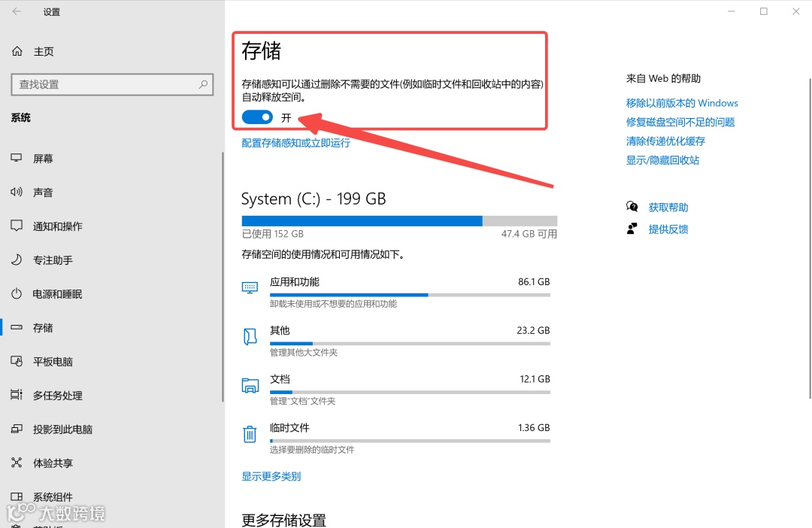812x528 pixels.
Task: Click the 临时文件 trash bin icon
Action: [250, 434]
